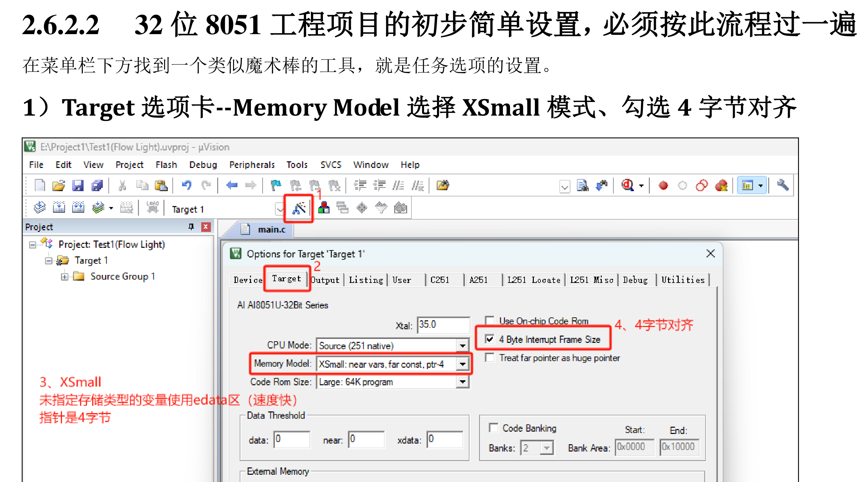Collapse the Project: Test1(Flow Light) node

(32, 245)
